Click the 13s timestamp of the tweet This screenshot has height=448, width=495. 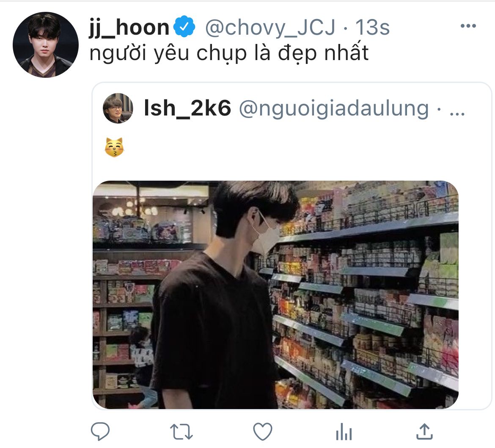coord(372,27)
